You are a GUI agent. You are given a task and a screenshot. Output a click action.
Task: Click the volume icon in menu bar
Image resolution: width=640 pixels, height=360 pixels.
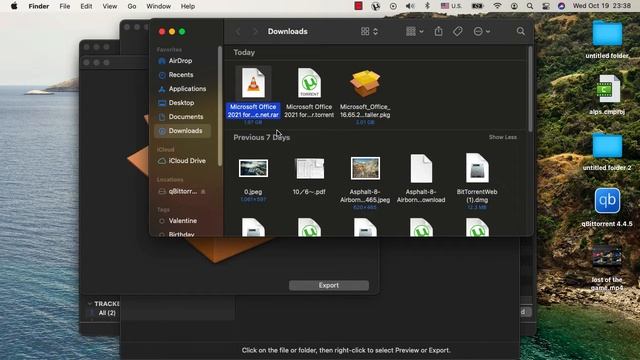(410, 6)
